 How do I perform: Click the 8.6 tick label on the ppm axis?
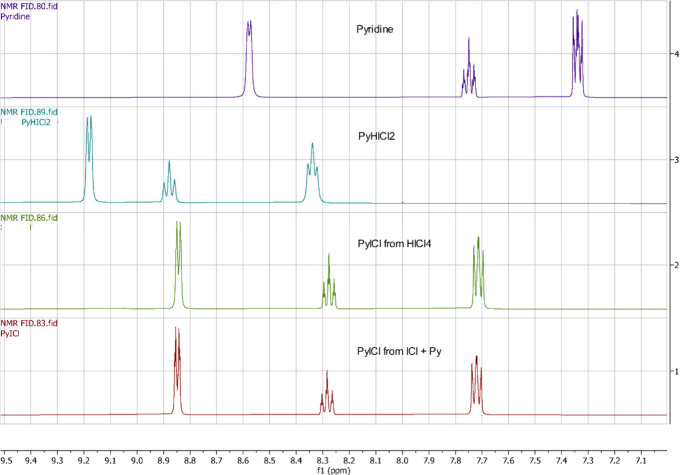coord(243,460)
